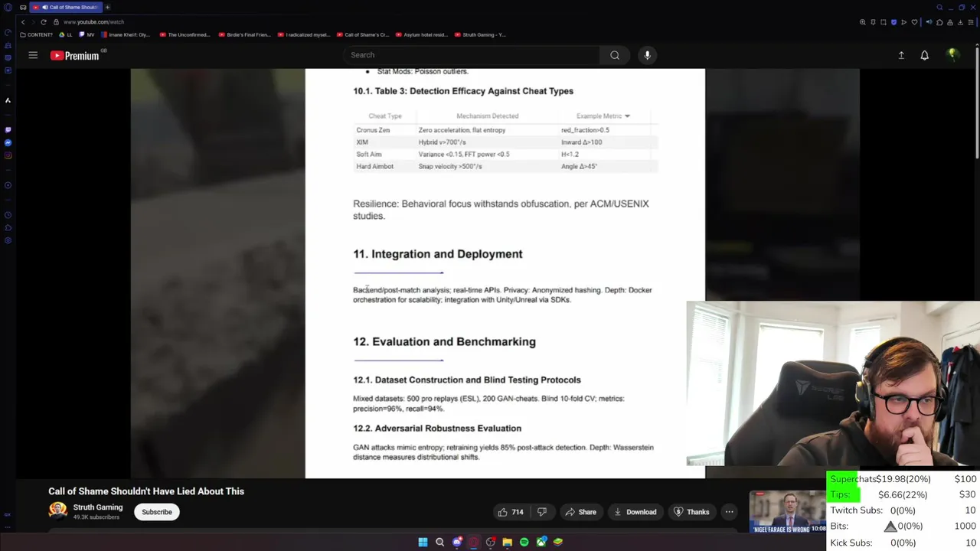Screen dimensions: 980x551
Task: Take a snapshot with the capture icon
Action: pyautogui.click(x=884, y=22)
